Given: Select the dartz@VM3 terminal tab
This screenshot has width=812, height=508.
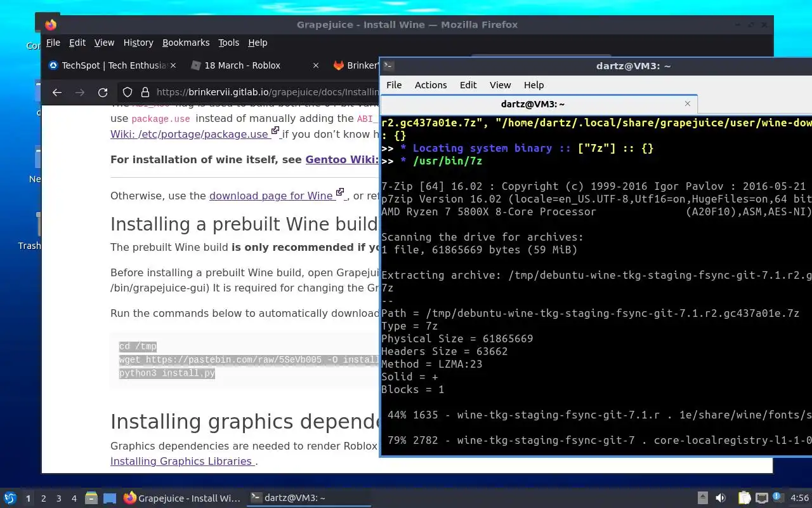Looking at the screenshot, I should pyautogui.click(x=539, y=104).
